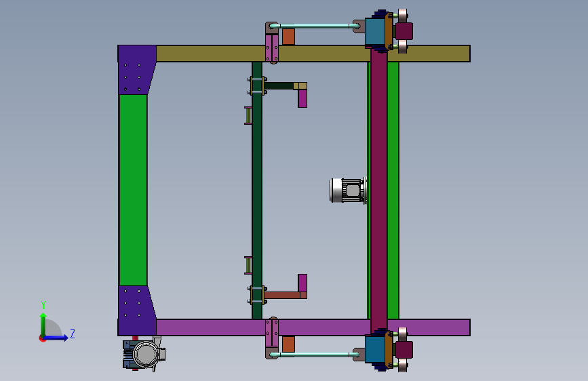This screenshot has height=381, width=588.
Task: Select the gray electric motor at the center
Action: click(x=348, y=190)
